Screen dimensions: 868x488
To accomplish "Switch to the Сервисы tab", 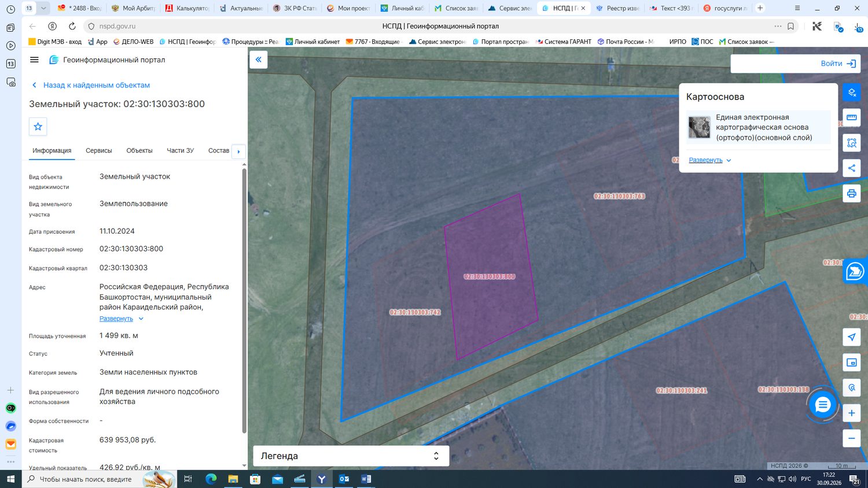I will (x=99, y=150).
